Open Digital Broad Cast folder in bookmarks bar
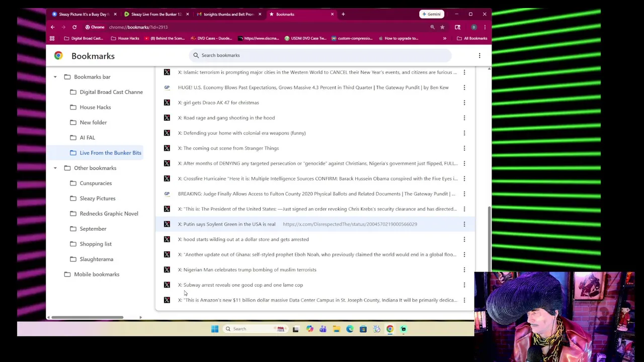Image resolution: width=644 pixels, height=362 pixels. point(83,38)
